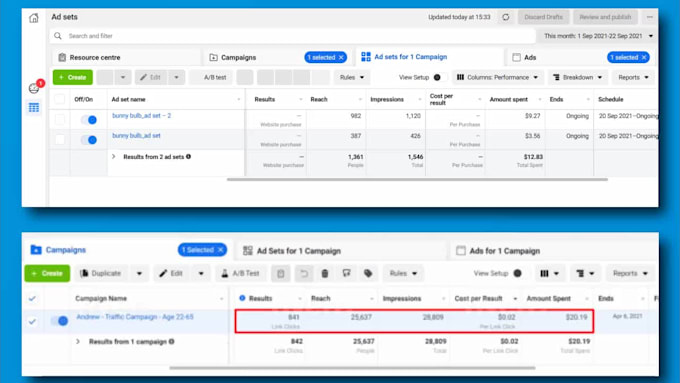The image size is (680, 383).
Task: Open Andrew - Traffic Campaign link
Action: point(135,317)
